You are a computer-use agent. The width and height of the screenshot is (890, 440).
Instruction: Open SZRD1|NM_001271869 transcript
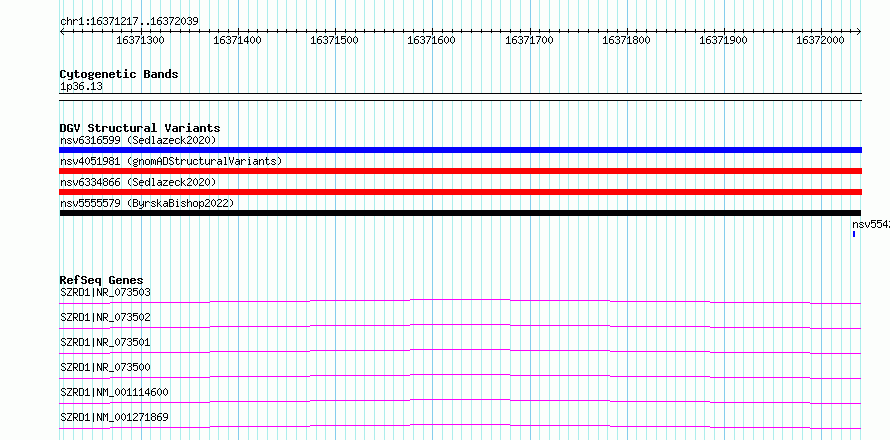point(114,417)
